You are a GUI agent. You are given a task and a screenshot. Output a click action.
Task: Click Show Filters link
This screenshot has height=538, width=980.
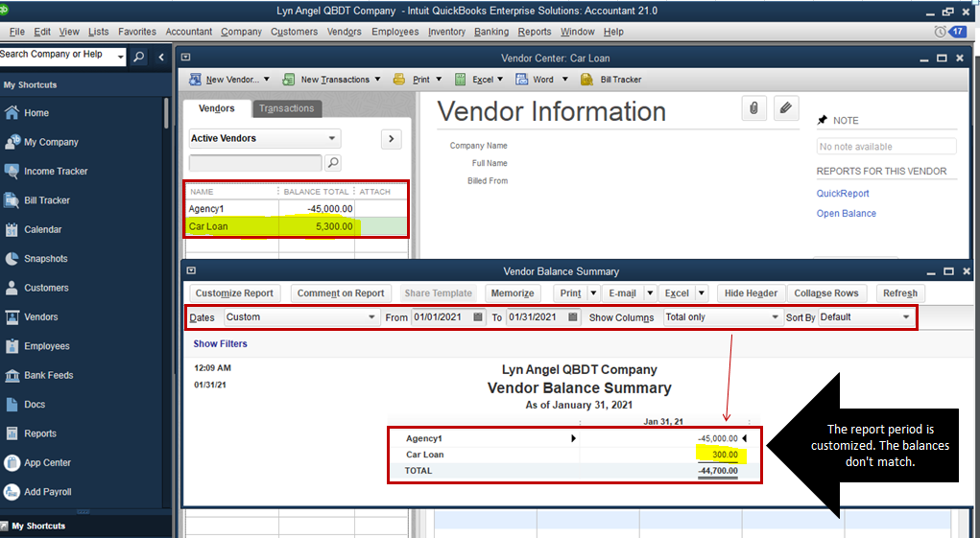220,344
